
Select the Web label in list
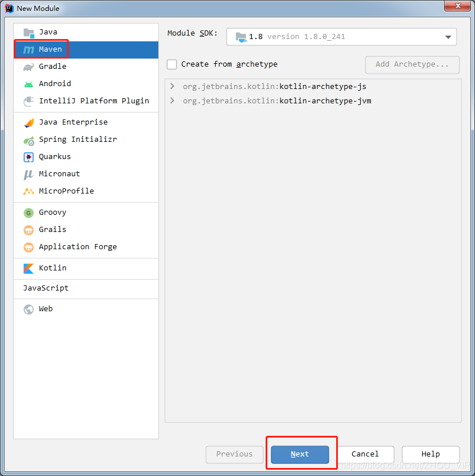(46, 309)
